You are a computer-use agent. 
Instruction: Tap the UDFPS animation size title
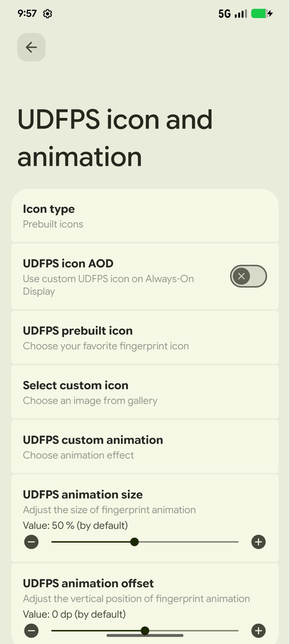(x=83, y=495)
